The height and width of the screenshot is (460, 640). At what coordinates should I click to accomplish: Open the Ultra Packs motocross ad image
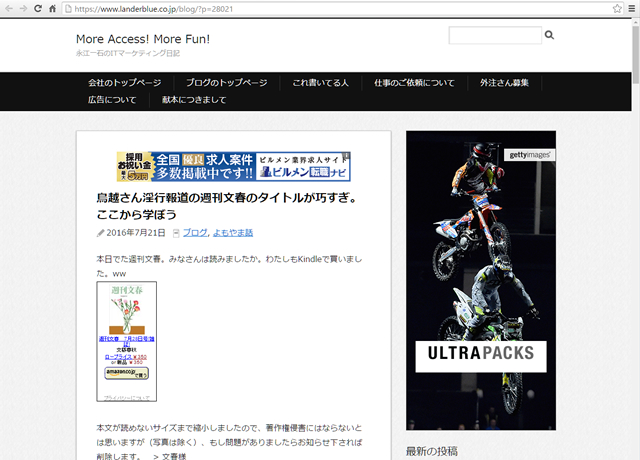tap(480, 280)
